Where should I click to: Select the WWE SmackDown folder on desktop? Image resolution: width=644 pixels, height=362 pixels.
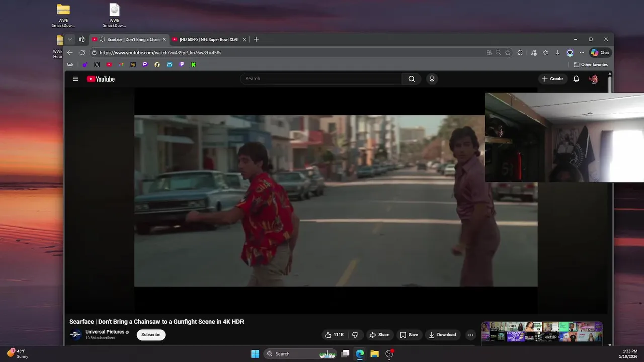63,16
